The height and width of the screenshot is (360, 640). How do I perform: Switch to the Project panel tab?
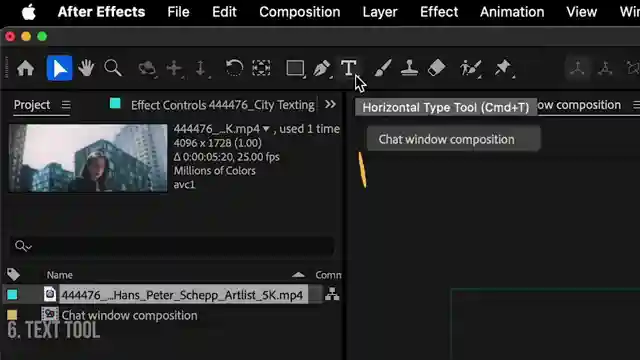[x=32, y=105]
